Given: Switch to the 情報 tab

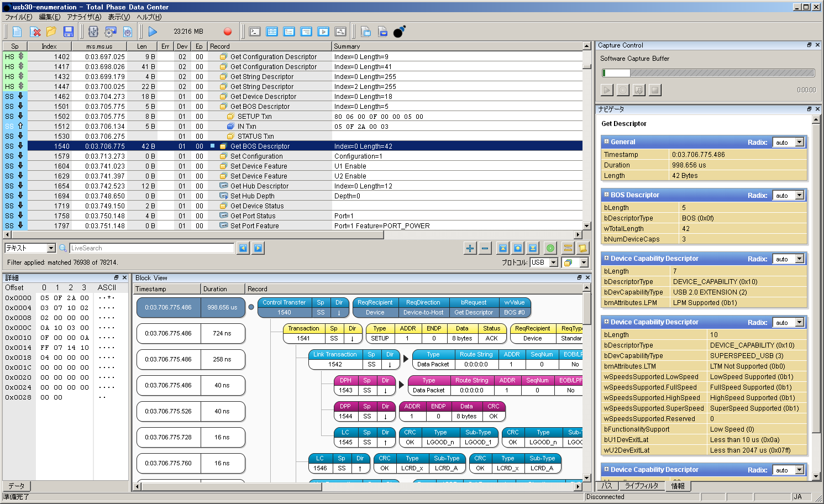Looking at the screenshot, I should pos(678,486).
